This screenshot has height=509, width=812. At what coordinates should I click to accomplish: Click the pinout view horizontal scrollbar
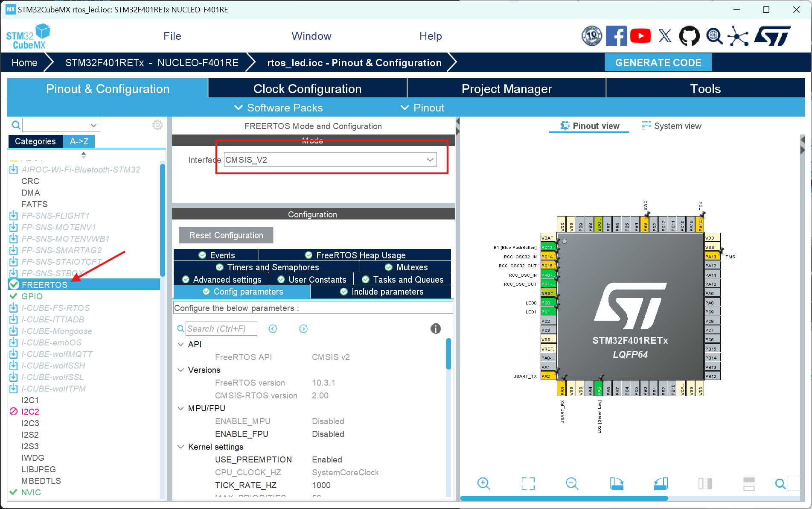pos(564,498)
